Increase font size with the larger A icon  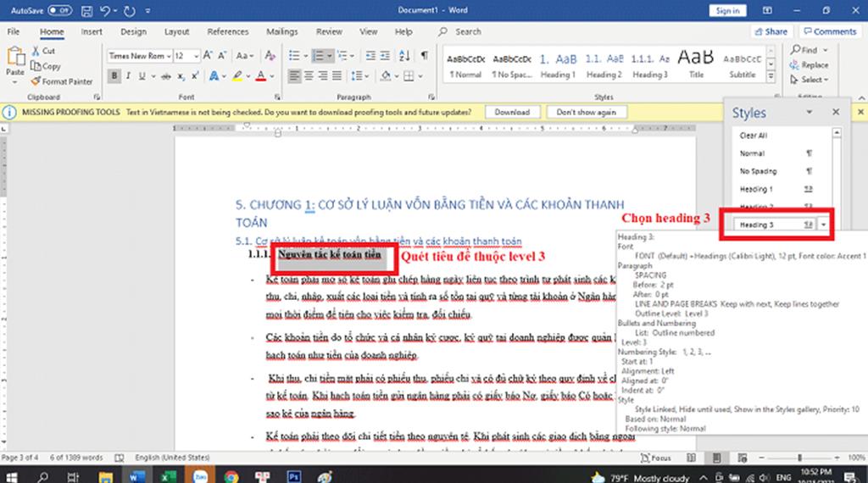(x=208, y=55)
